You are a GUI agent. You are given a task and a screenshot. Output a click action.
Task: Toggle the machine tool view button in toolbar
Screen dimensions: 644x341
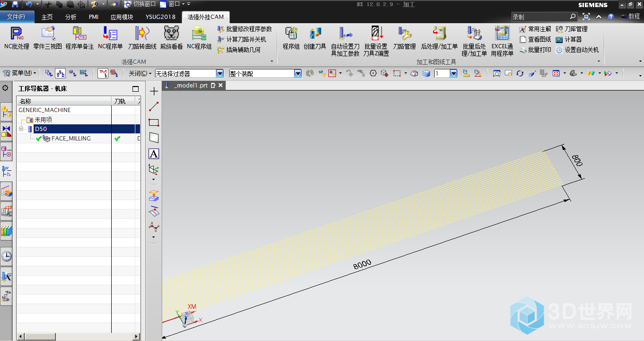coord(61,73)
